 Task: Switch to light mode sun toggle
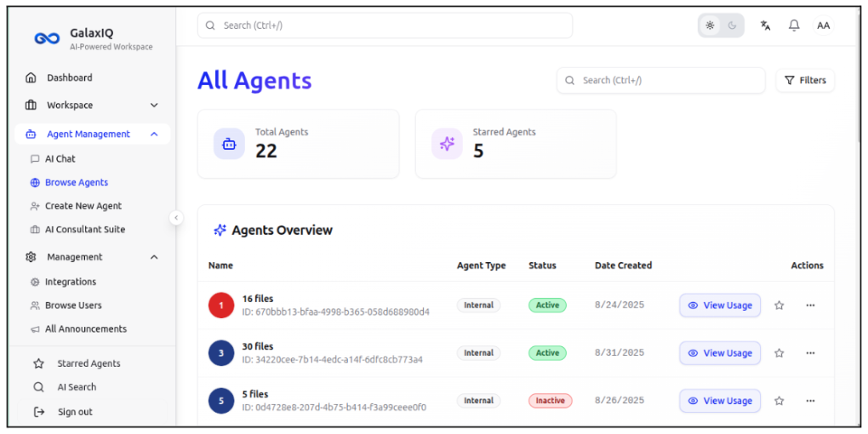[710, 26]
